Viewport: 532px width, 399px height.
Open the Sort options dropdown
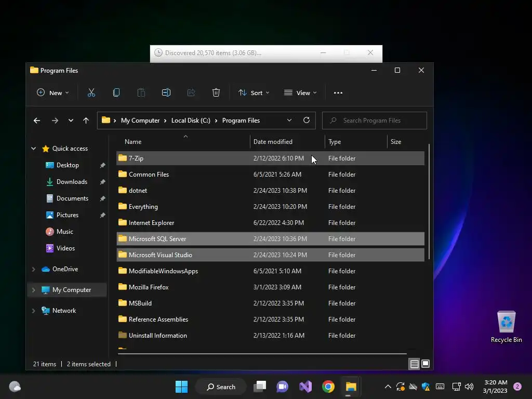254,92
